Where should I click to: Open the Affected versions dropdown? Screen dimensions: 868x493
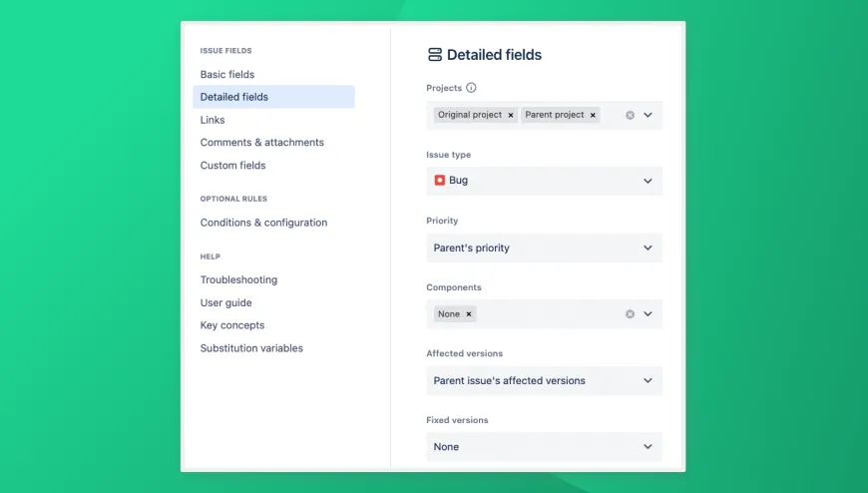pyautogui.click(x=544, y=380)
